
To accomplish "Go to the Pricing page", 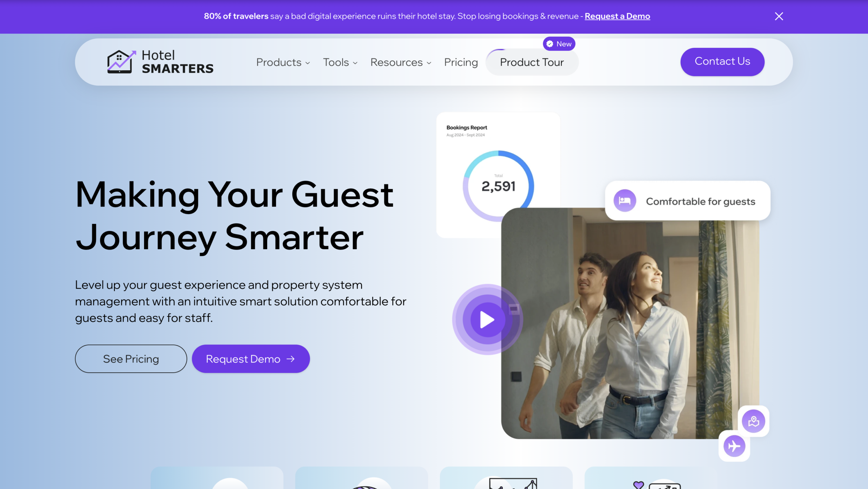I will tap(461, 62).
